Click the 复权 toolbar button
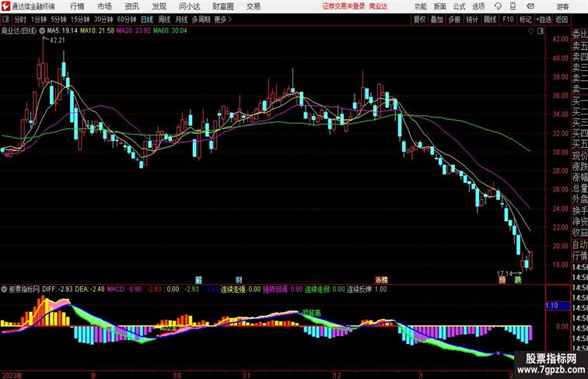Image resolution: width=588 pixels, height=379 pixels. (x=420, y=19)
